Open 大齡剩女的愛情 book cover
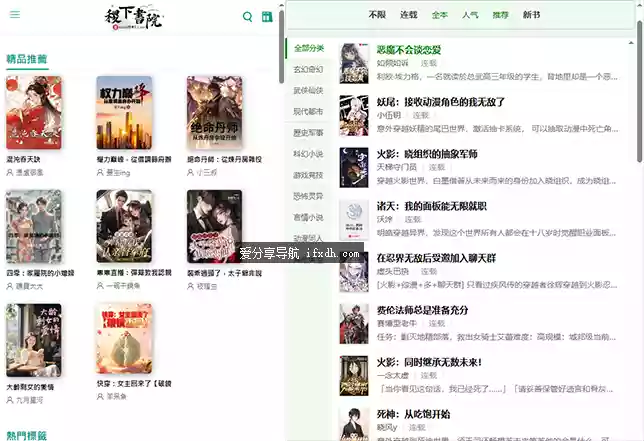Viewport: 644px width, 441px height. click(x=34, y=340)
